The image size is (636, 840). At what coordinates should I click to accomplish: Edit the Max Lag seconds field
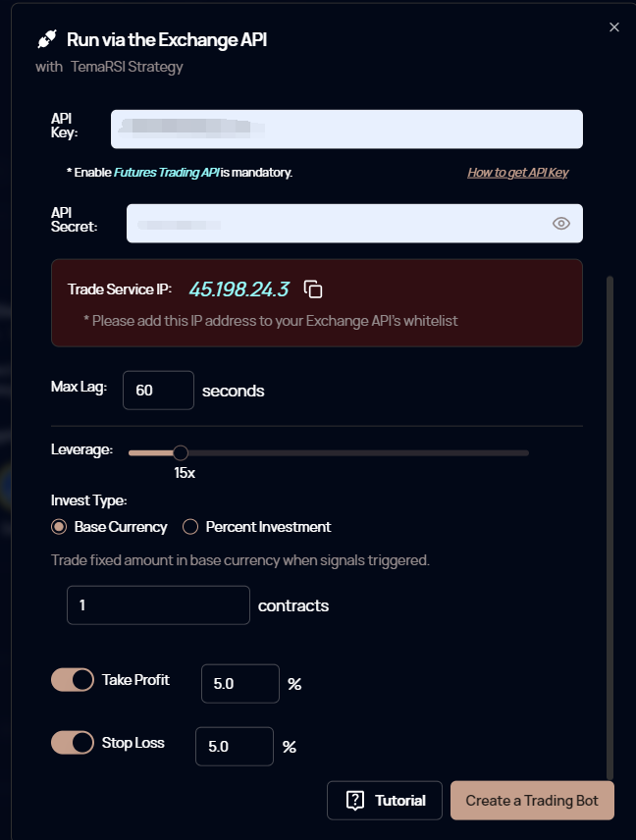[x=158, y=391]
